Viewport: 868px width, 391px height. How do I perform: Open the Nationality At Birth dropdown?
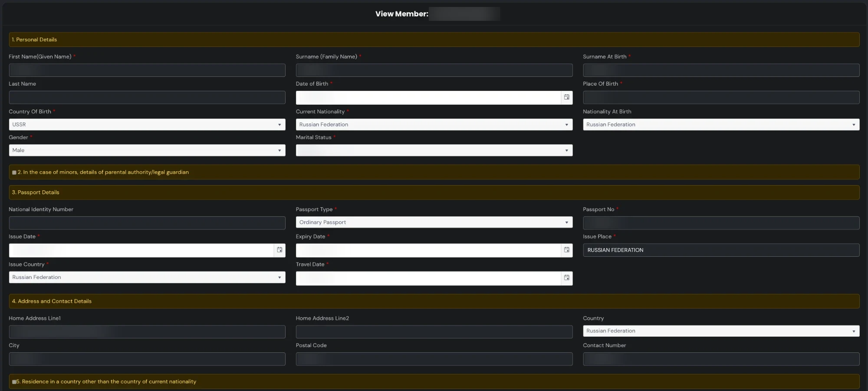coord(721,125)
